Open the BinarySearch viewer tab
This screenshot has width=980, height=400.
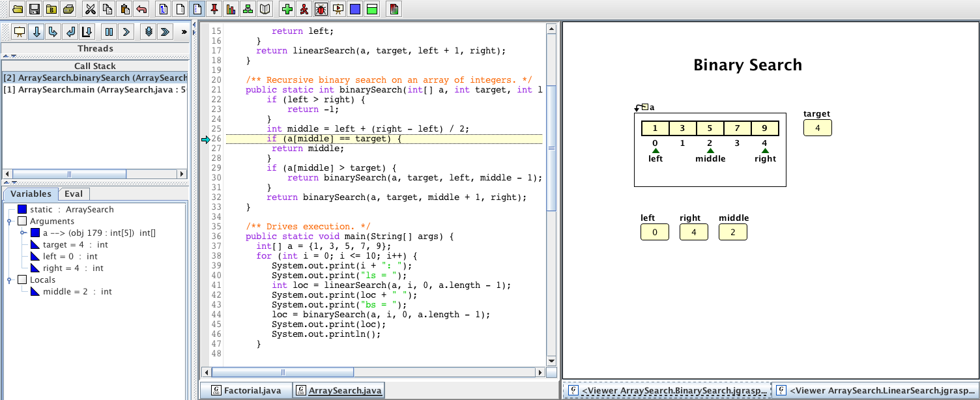tap(667, 390)
